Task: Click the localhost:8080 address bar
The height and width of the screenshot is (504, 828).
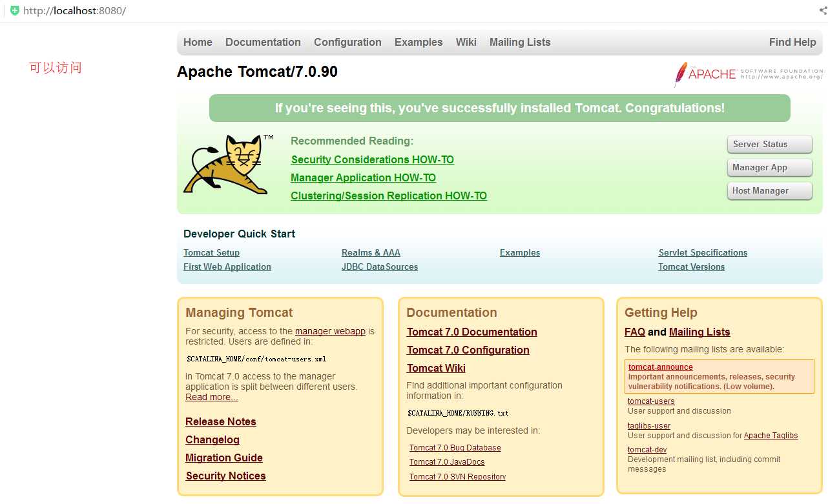Action: point(74,11)
